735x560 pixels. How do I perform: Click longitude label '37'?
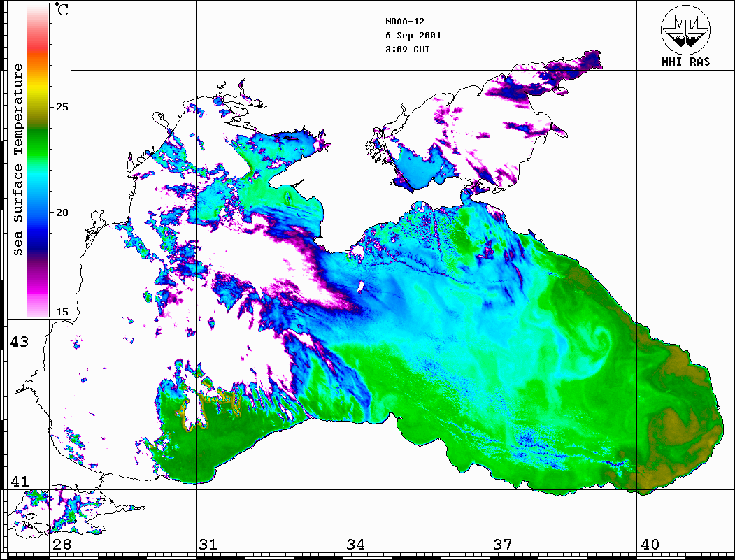(503, 545)
